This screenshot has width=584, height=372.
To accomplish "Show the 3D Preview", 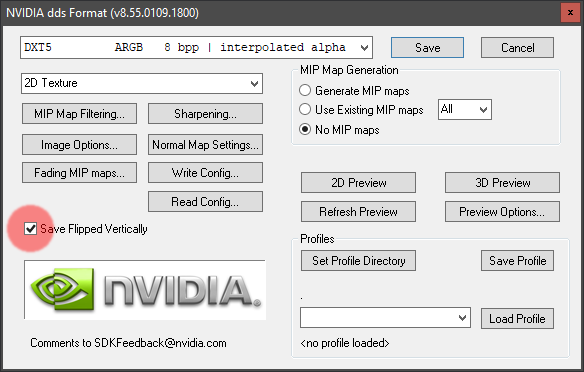I will 502,182.
